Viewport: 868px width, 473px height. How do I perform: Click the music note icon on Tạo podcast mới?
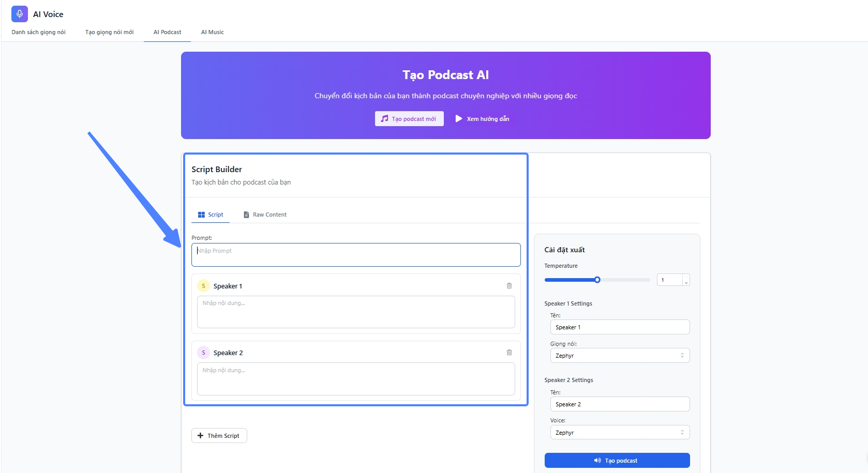(x=384, y=119)
